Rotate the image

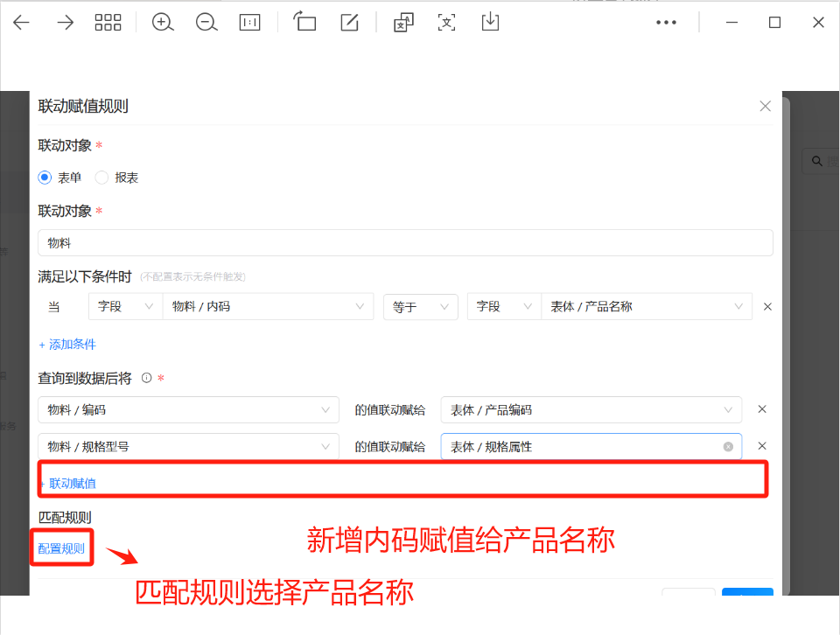[x=304, y=23]
